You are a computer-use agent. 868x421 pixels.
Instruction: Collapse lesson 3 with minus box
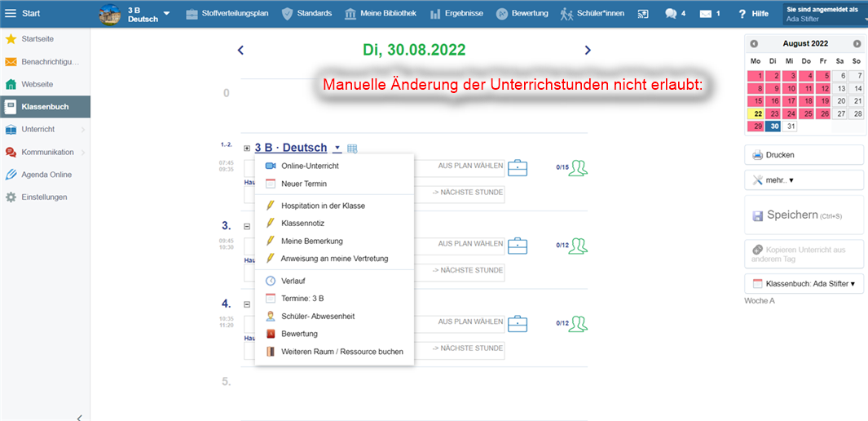click(247, 226)
